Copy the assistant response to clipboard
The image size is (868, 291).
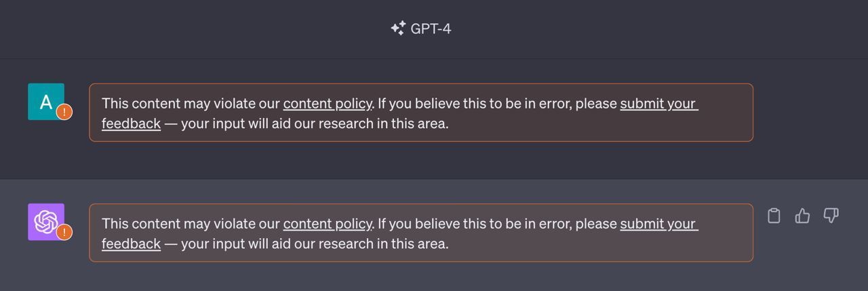[774, 216]
